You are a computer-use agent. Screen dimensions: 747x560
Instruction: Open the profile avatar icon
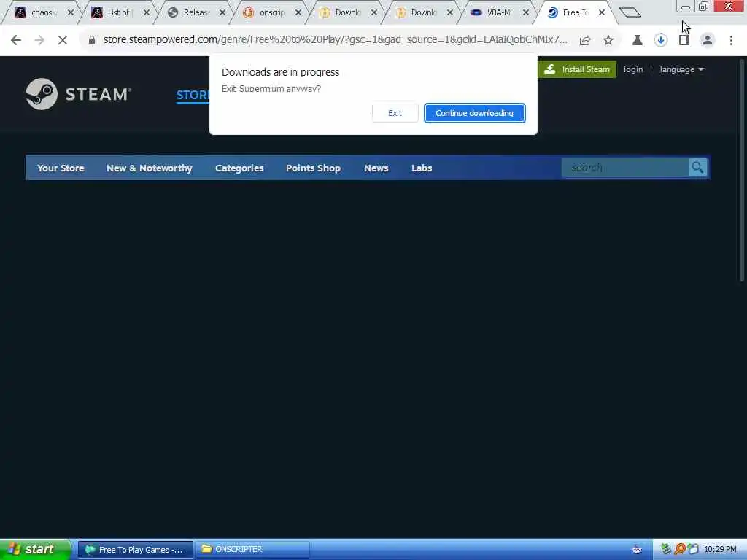pyautogui.click(x=708, y=41)
